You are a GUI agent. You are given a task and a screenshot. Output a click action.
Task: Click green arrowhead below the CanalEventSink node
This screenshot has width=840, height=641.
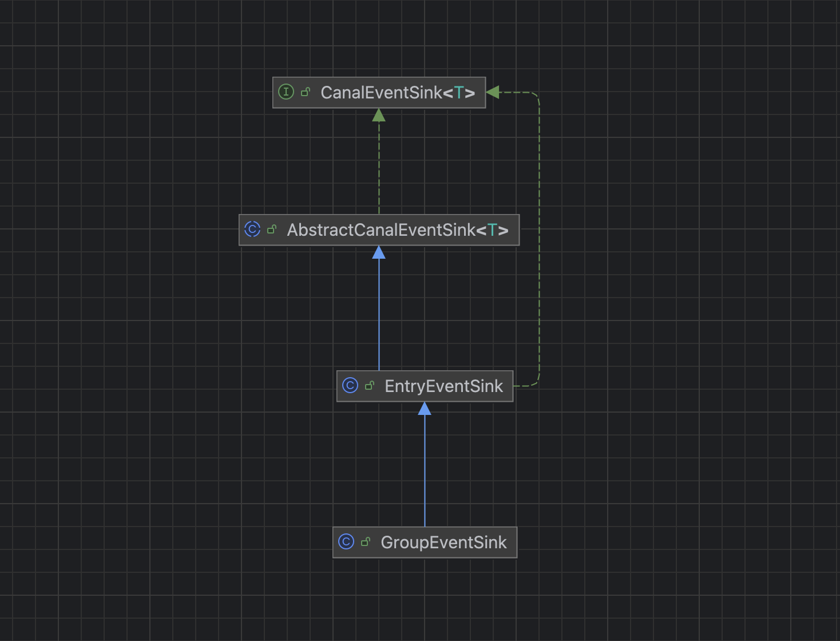pyautogui.click(x=379, y=115)
